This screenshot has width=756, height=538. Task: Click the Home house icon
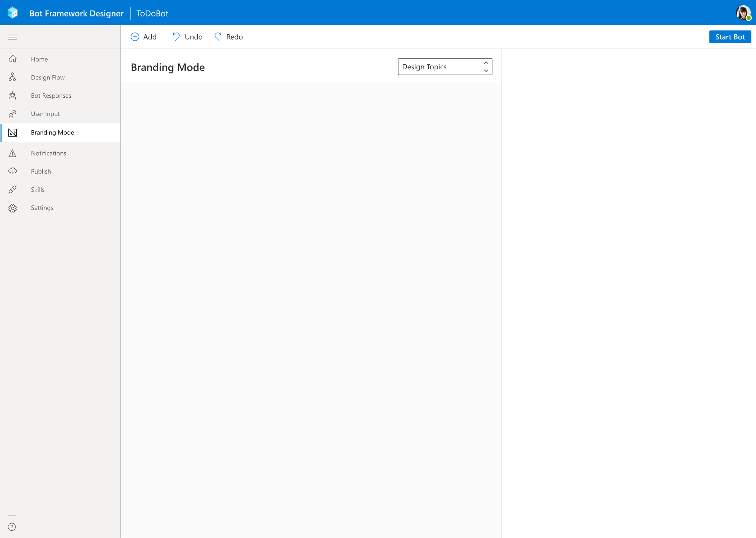pyautogui.click(x=13, y=59)
